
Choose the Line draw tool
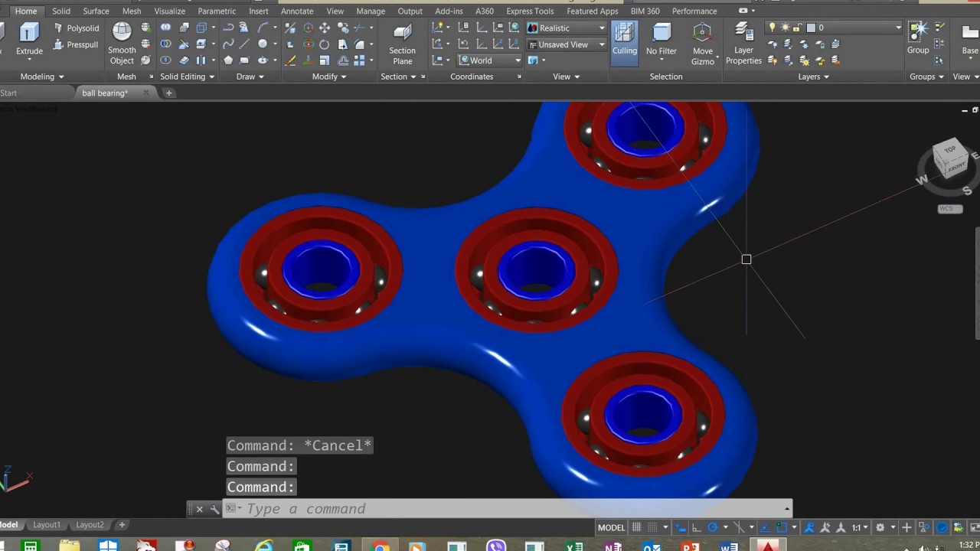point(244,44)
